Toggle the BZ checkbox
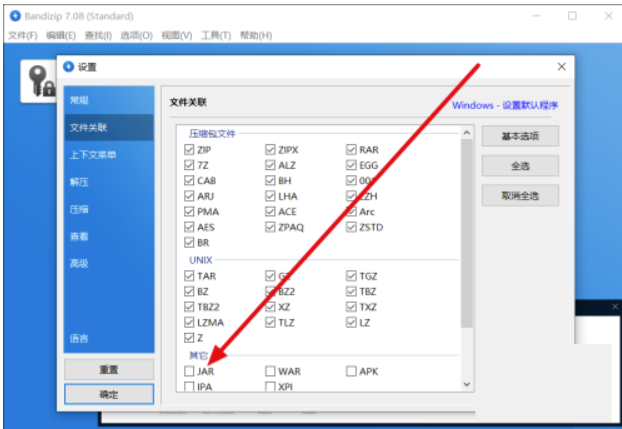622x429 pixels. 189,292
